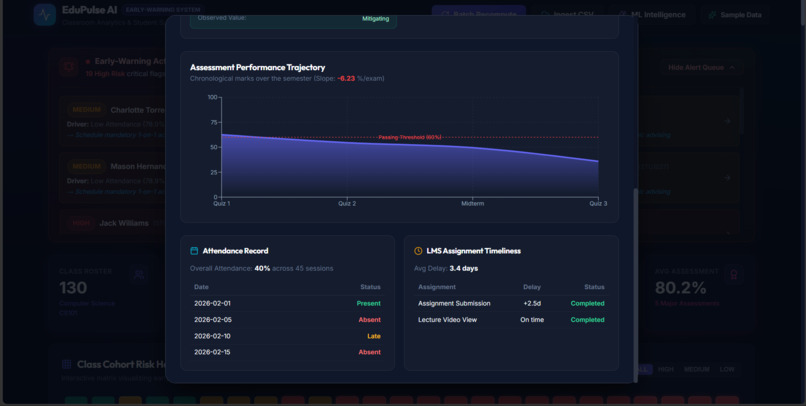Click the Quiz 3 axis label
The height and width of the screenshot is (406, 806).
[x=598, y=204]
